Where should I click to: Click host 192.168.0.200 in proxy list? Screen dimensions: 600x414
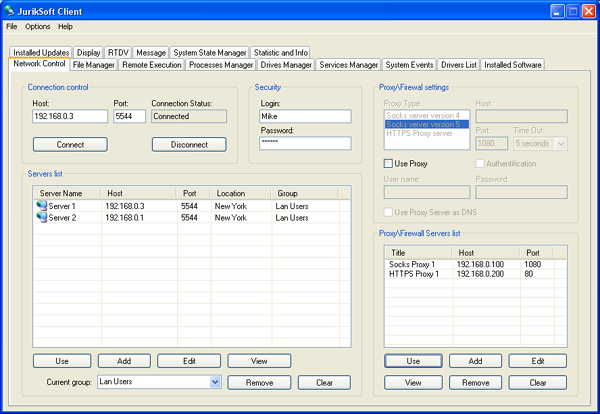(x=480, y=274)
